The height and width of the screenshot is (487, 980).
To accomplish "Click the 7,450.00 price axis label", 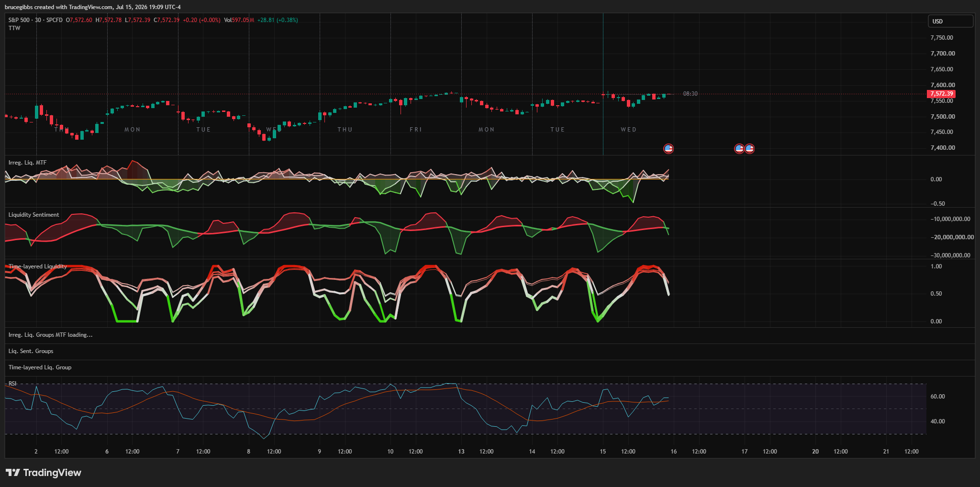I will tap(942, 132).
